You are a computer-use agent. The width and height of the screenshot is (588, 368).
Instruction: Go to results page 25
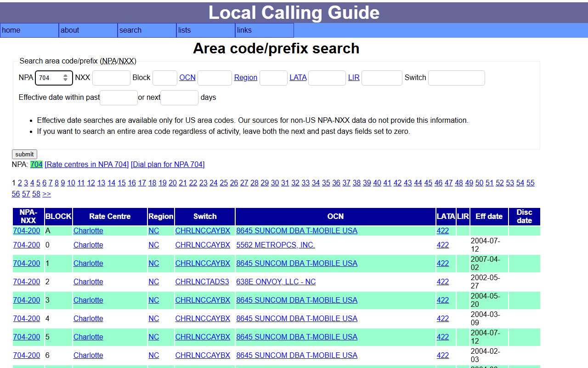tap(224, 183)
